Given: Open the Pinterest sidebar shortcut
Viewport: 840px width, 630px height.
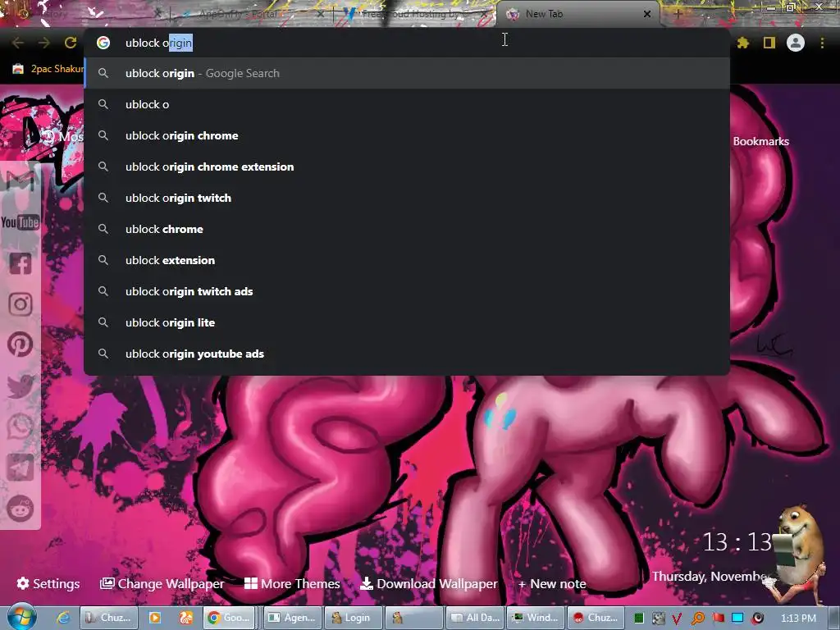Looking at the screenshot, I should click(x=21, y=345).
